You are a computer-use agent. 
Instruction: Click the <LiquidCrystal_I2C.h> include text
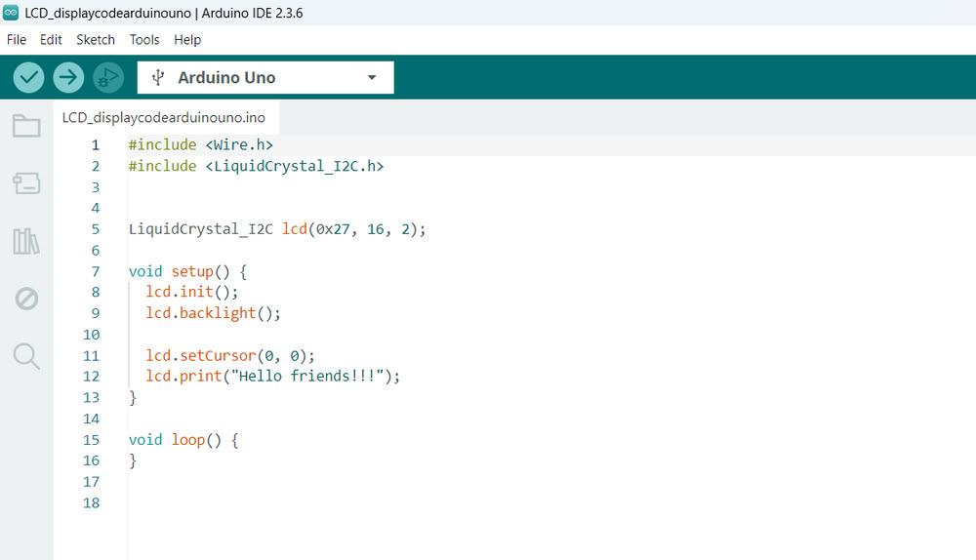[295, 166]
